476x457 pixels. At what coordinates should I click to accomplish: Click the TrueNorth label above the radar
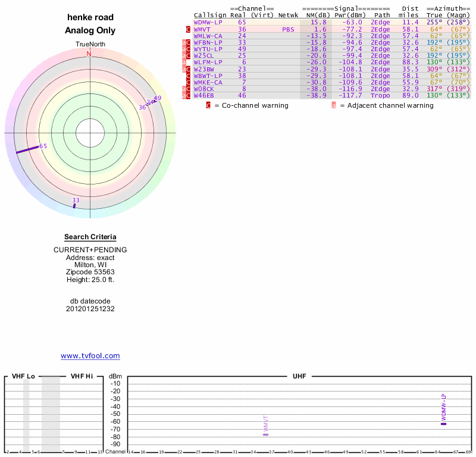coord(90,45)
